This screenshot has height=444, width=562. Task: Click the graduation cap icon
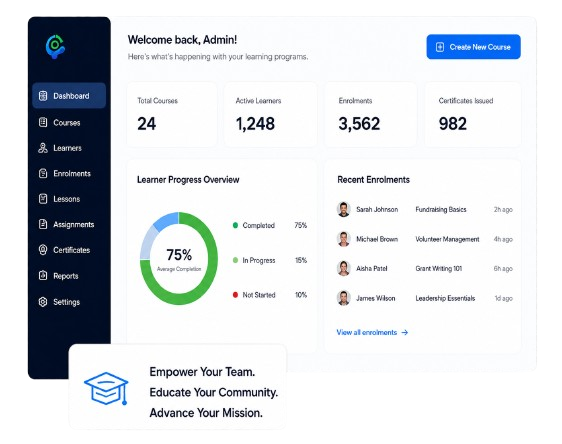[x=106, y=389]
